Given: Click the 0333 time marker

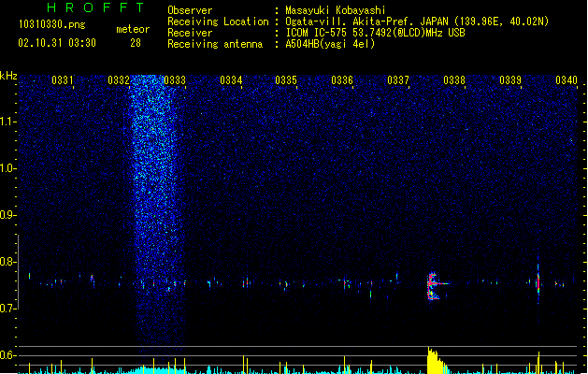Looking at the screenshot, I should point(175,80).
